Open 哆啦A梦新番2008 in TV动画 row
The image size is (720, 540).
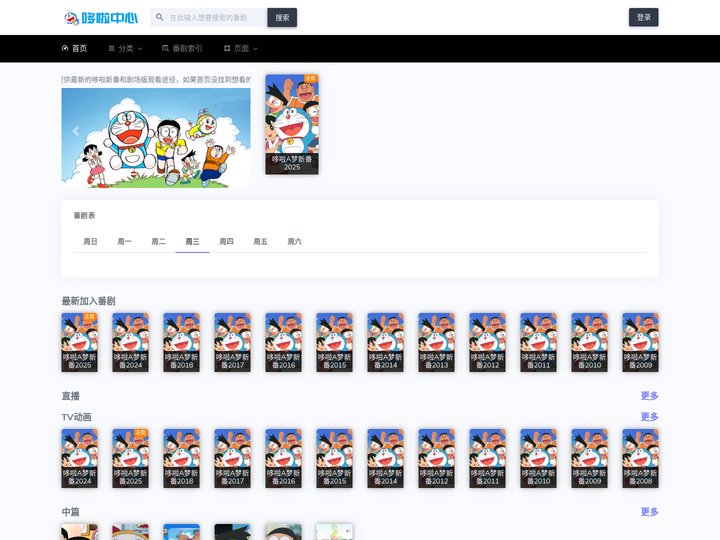tap(640, 458)
